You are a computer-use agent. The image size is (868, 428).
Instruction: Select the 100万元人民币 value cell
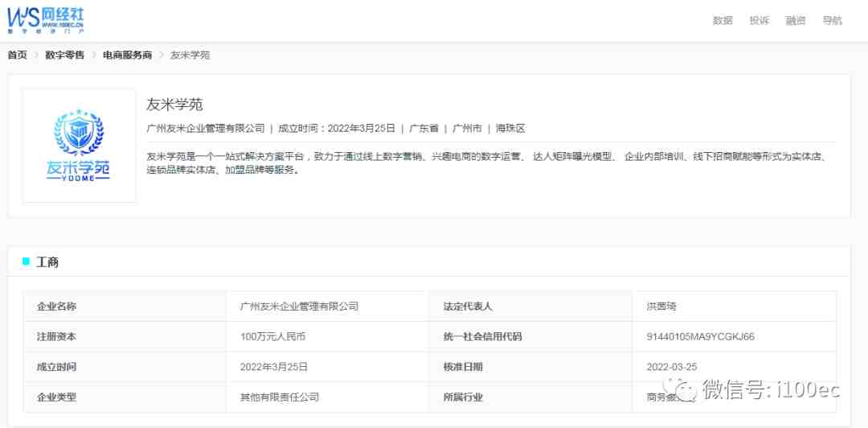328,336
